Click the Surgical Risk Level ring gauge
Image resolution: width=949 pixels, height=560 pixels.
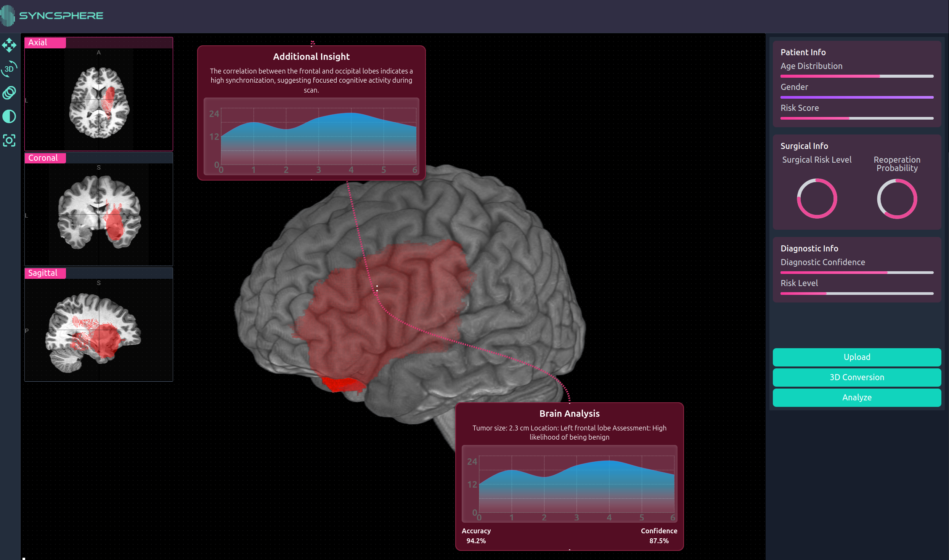(817, 198)
